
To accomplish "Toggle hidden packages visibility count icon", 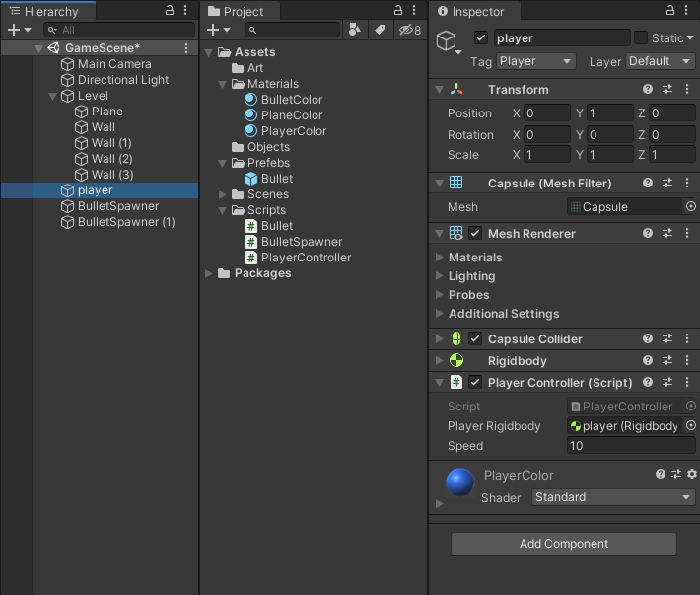I will 410,30.
